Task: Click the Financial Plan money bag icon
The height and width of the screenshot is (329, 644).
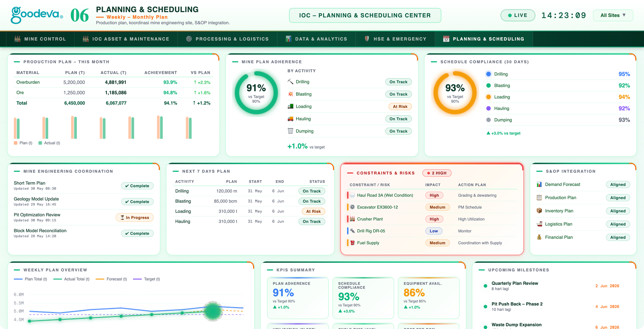Action: pyautogui.click(x=539, y=237)
